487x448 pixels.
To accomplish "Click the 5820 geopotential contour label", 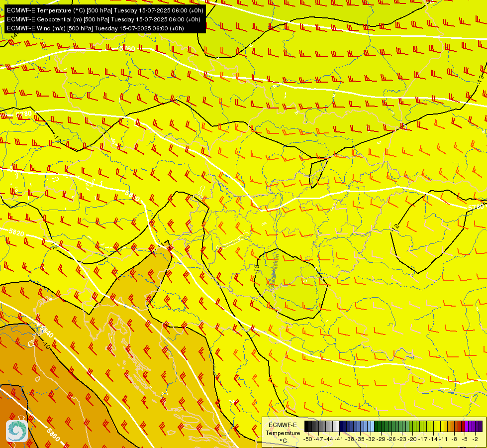I will click(16, 232).
